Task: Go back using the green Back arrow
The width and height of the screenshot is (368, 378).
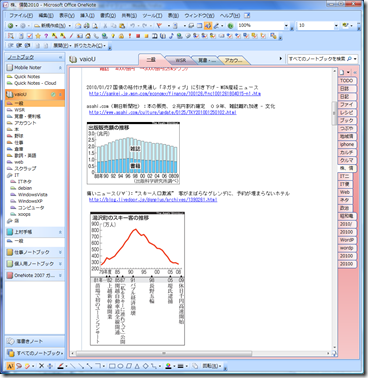Action: coord(11,26)
